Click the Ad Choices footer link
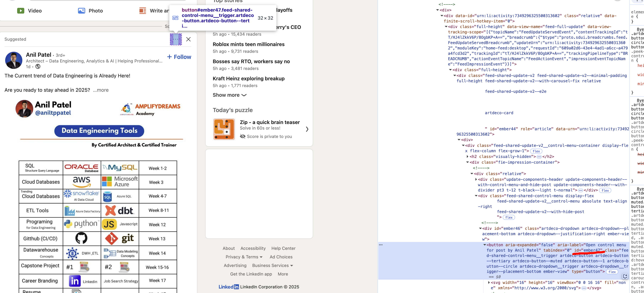644x293 pixels. coord(281,257)
